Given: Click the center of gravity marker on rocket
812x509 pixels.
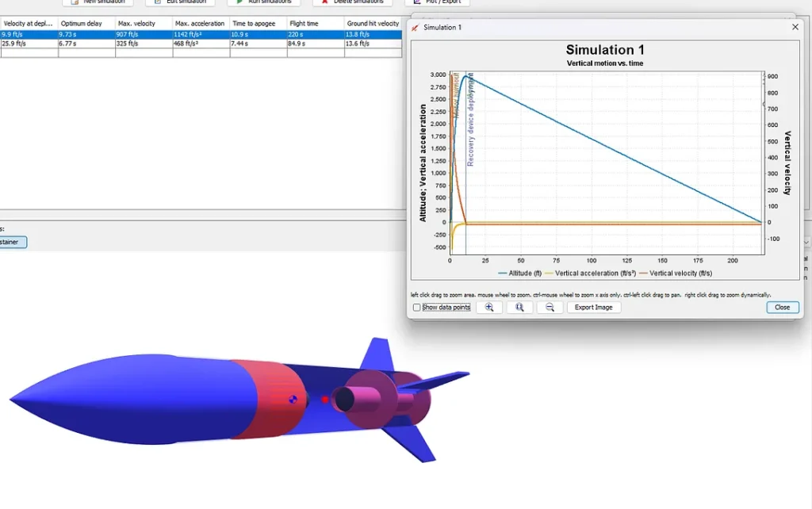Looking at the screenshot, I should [x=293, y=400].
